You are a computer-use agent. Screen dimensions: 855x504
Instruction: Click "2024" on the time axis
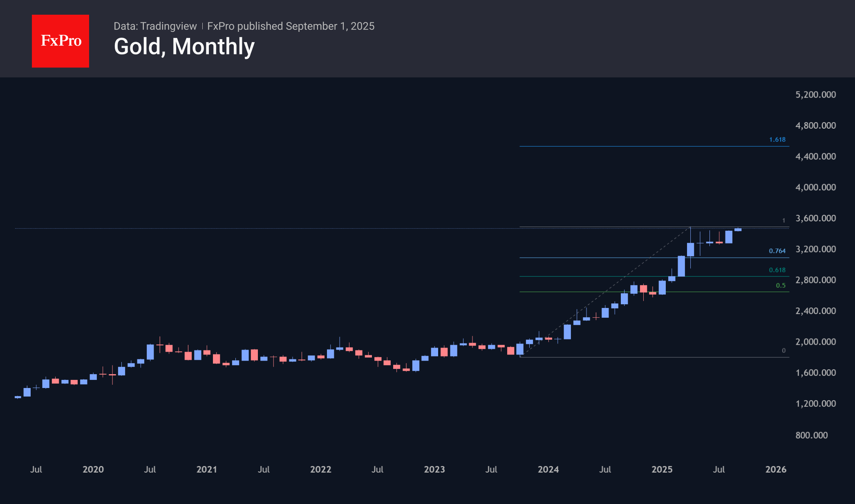click(x=548, y=470)
